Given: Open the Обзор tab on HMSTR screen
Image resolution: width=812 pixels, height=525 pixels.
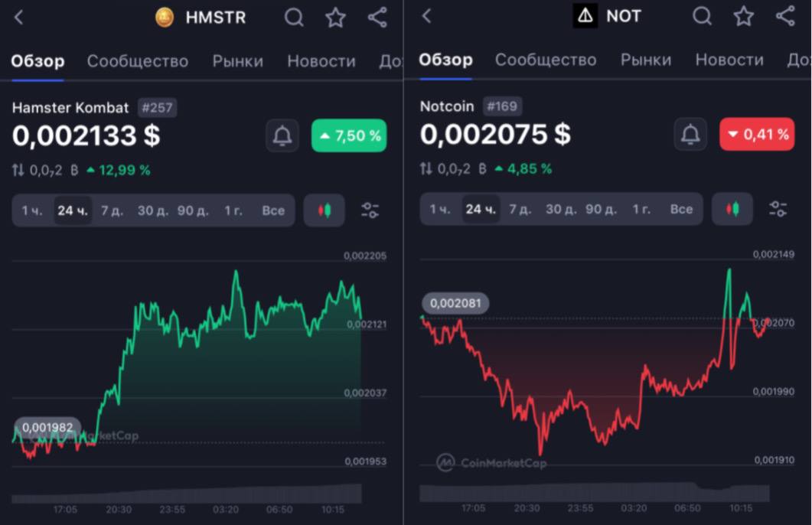Looking at the screenshot, I should (x=38, y=61).
